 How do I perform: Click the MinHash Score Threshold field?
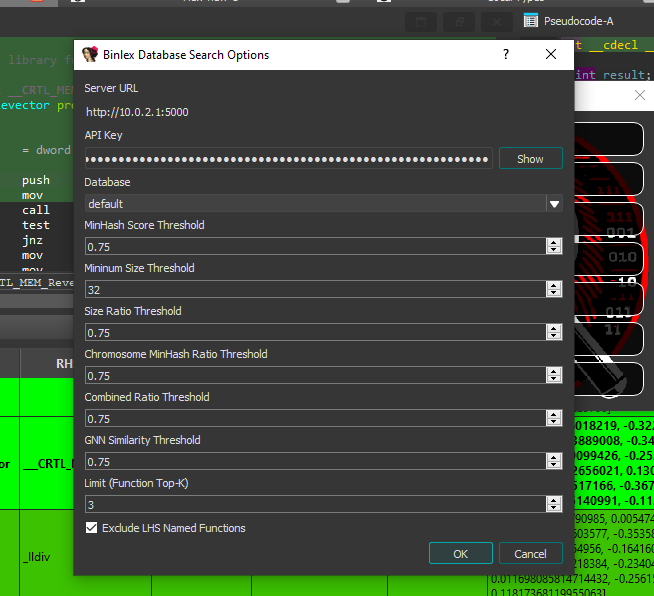coord(315,247)
